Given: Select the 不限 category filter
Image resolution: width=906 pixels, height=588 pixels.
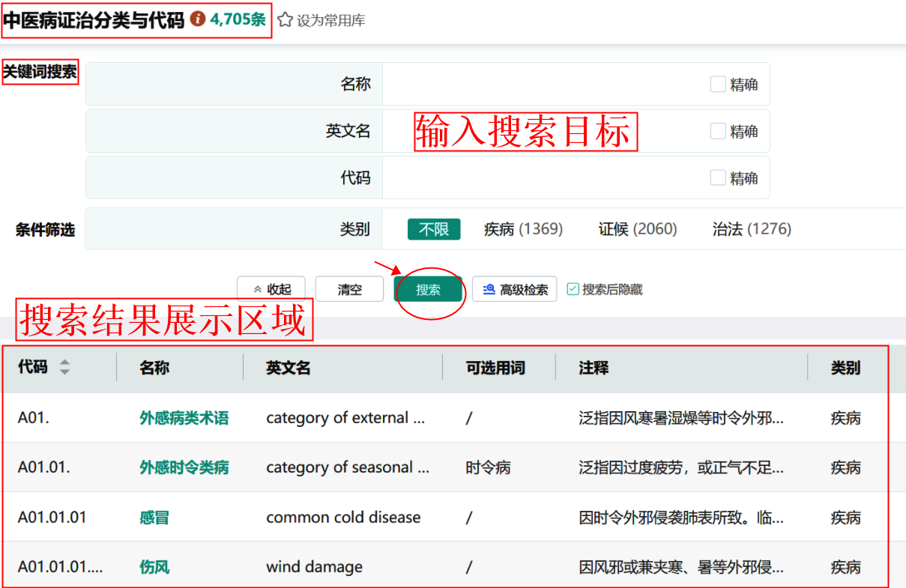Looking at the screenshot, I should [x=434, y=229].
